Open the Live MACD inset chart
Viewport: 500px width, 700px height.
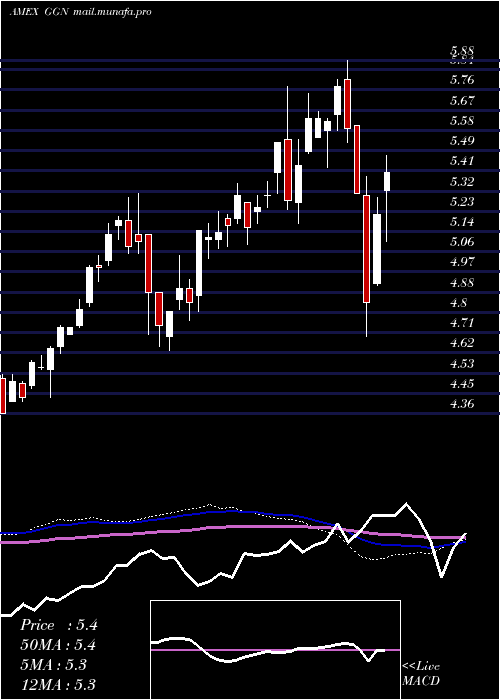[x=275, y=650]
